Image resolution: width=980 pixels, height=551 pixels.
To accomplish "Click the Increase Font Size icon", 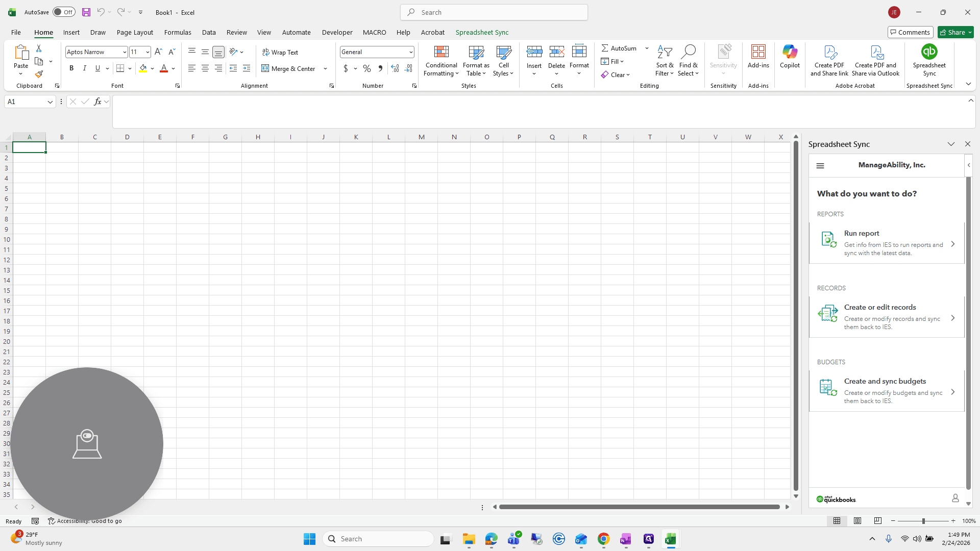I will (158, 52).
